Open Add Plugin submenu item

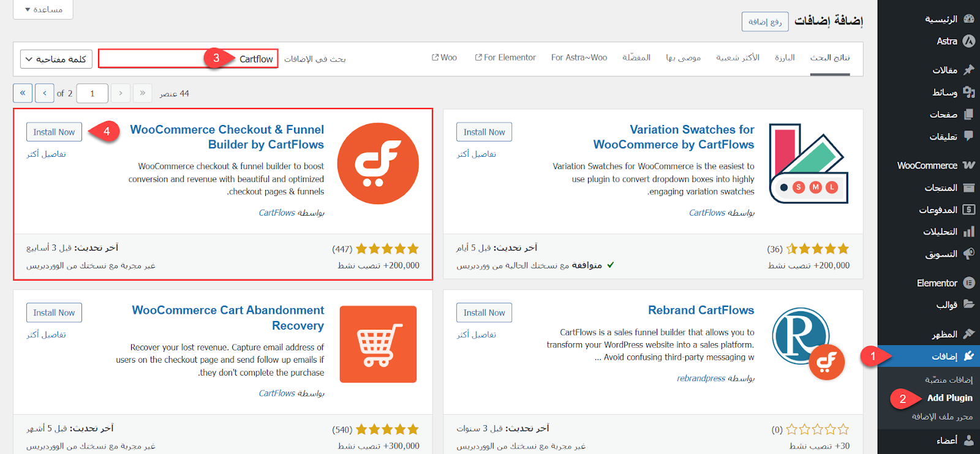pyautogui.click(x=949, y=398)
